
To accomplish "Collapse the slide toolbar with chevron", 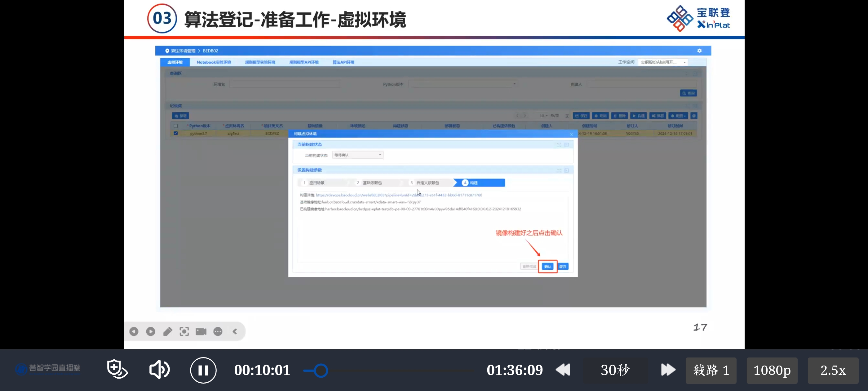I will click(235, 331).
